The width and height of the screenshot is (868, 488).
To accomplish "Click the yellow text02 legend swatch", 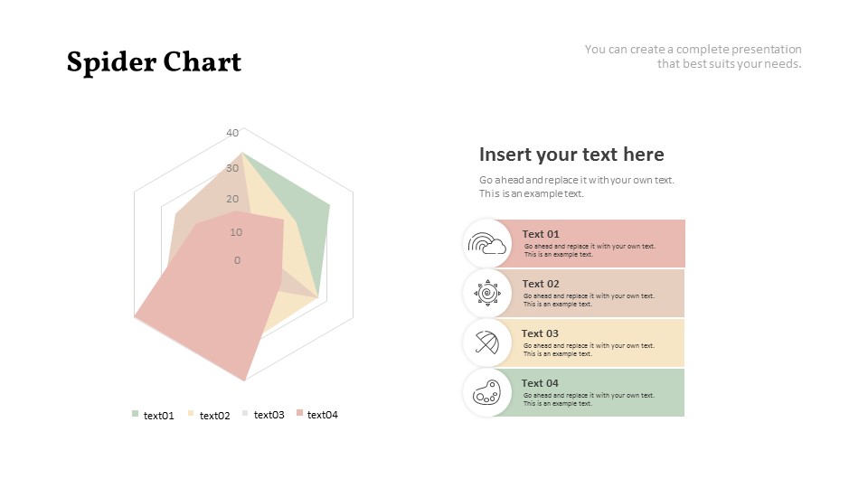I will pos(191,414).
